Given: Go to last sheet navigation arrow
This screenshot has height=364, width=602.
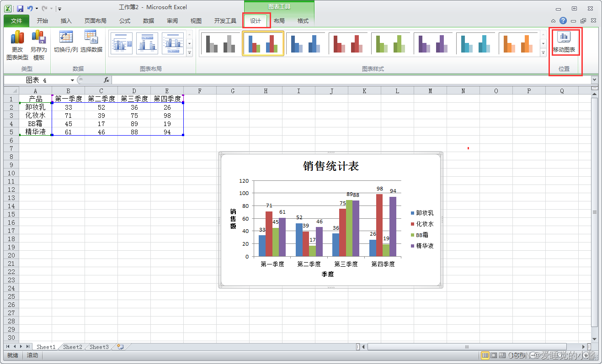Looking at the screenshot, I should tap(28, 347).
